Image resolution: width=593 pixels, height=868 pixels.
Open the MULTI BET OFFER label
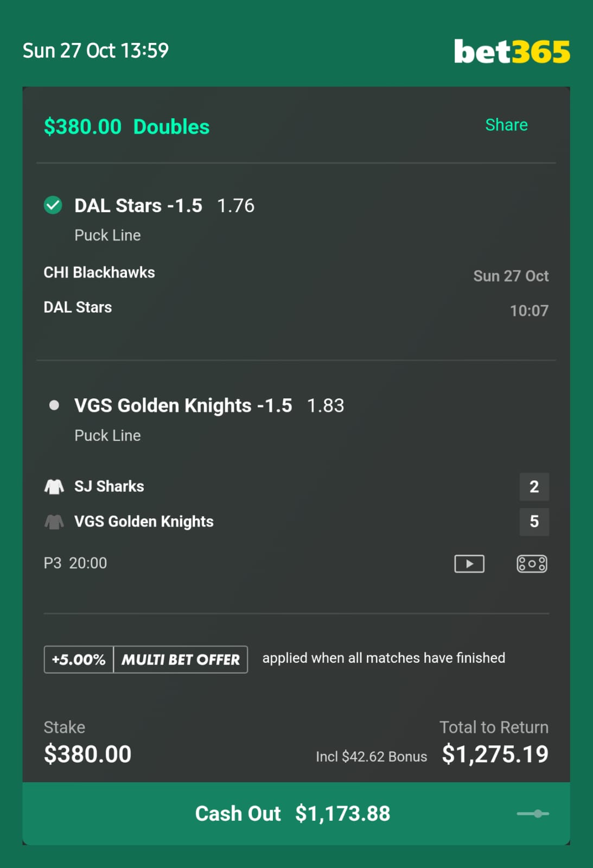click(181, 660)
